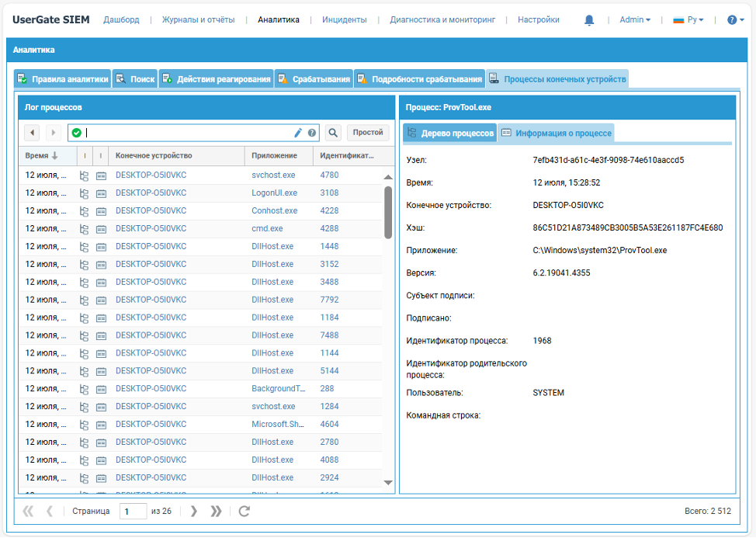
Task: Switch to the Дерево процессов tab
Action: (450, 134)
